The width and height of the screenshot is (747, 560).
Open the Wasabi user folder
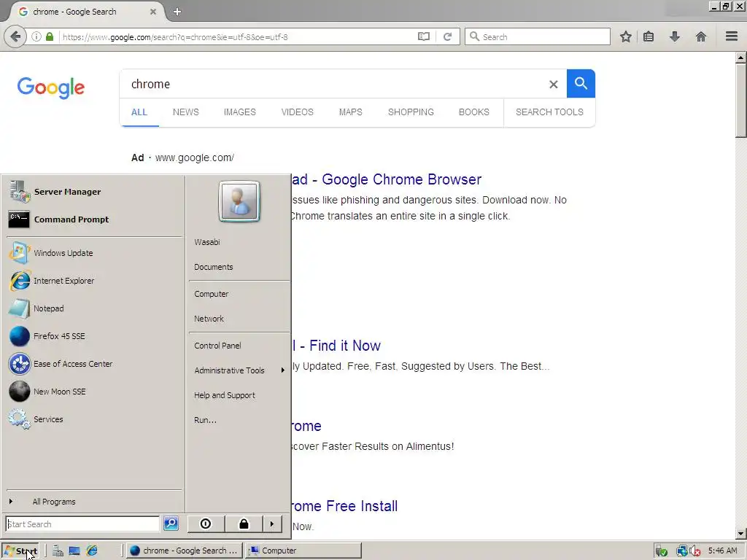[239, 242]
